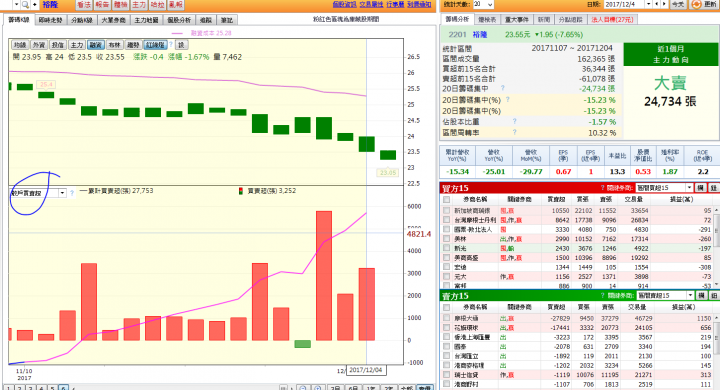Go to next date with right arrow
The image size is (720, 390).
pos(664,4)
